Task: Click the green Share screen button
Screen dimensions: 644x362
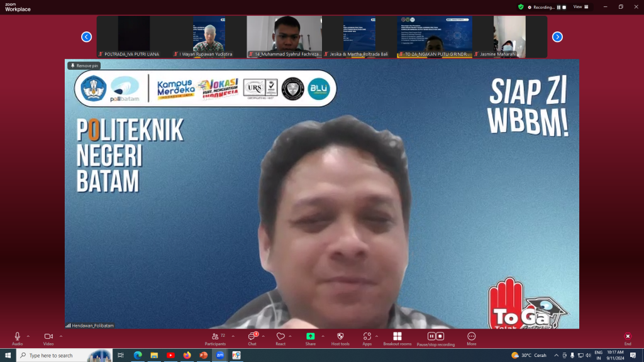Action: [310, 337]
